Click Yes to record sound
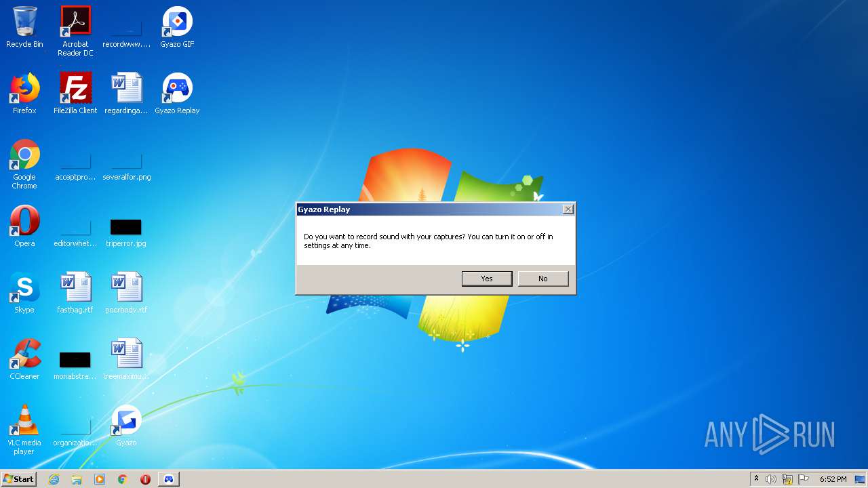 click(x=487, y=279)
